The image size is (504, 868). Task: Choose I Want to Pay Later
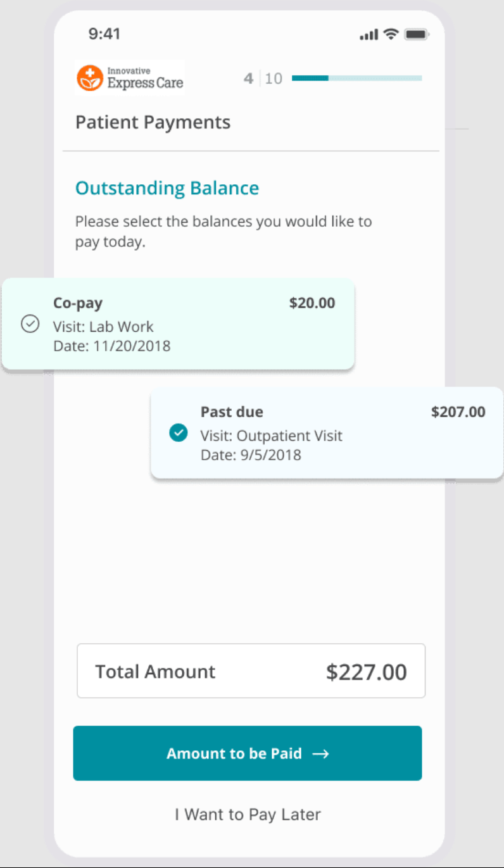point(248,814)
